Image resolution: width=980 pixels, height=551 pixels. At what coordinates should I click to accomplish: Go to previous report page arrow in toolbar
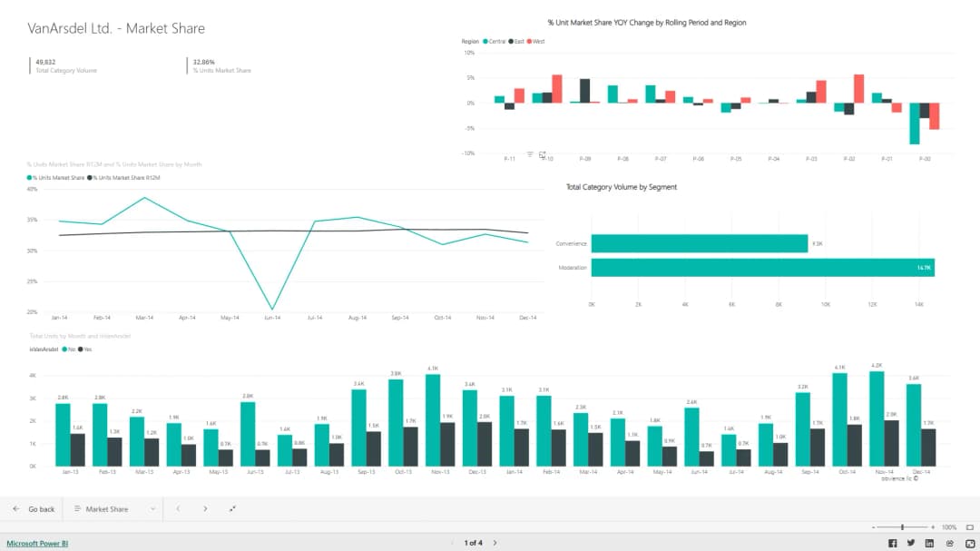[178, 509]
